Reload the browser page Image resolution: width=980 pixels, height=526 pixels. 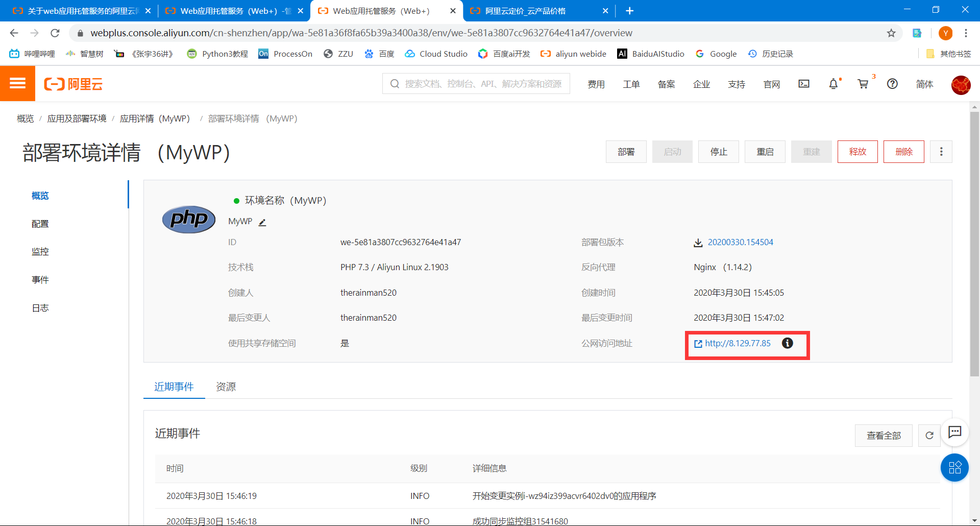(55, 33)
